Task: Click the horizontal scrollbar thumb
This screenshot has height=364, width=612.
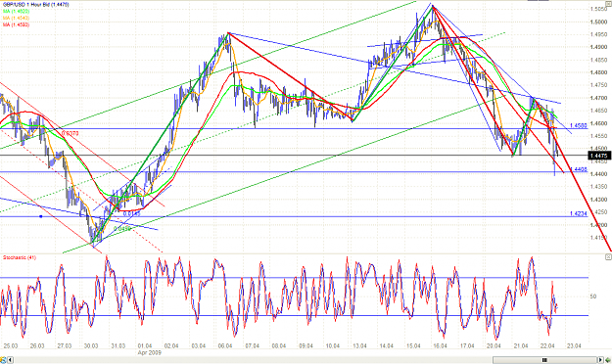Action: click(x=544, y=360)
